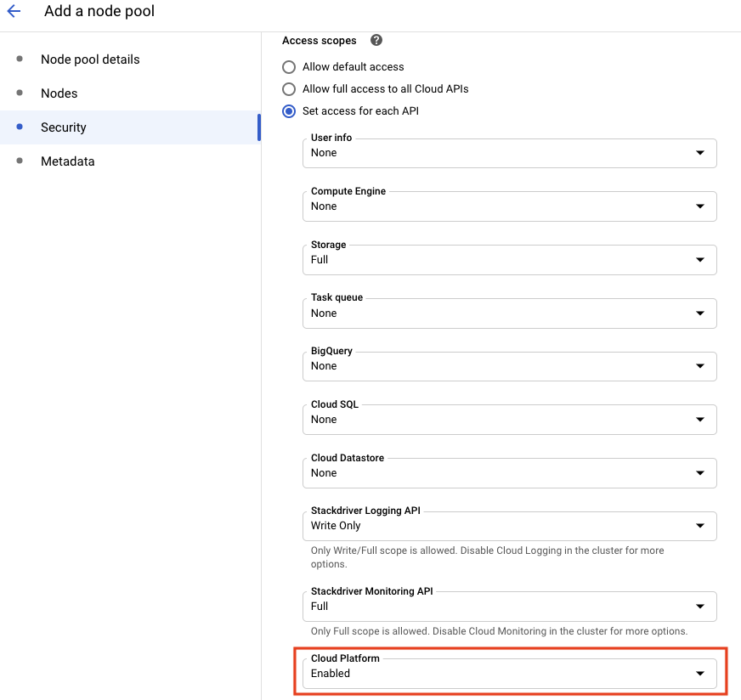
Task: Open the Cloud Datastore dropdown
Action: tap(509, 473)
